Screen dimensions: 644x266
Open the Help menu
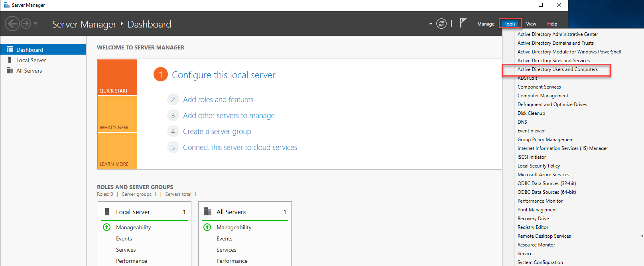[x=552, y=24]
